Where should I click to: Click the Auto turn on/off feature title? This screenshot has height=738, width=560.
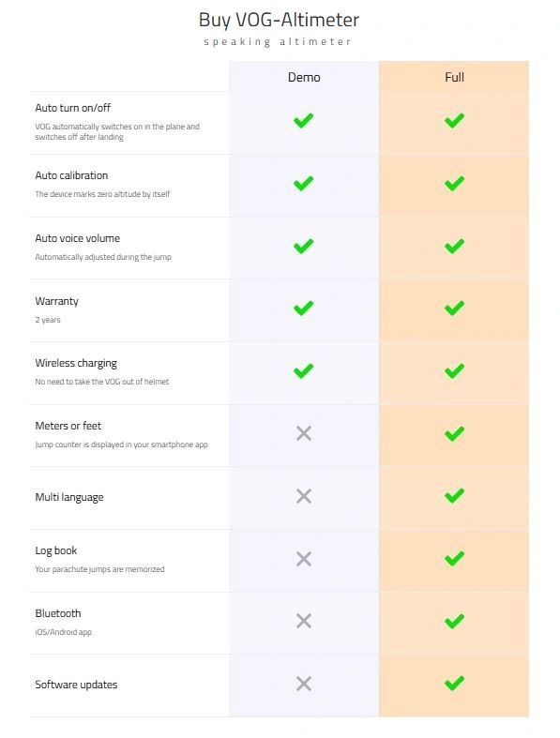[72, 108]
